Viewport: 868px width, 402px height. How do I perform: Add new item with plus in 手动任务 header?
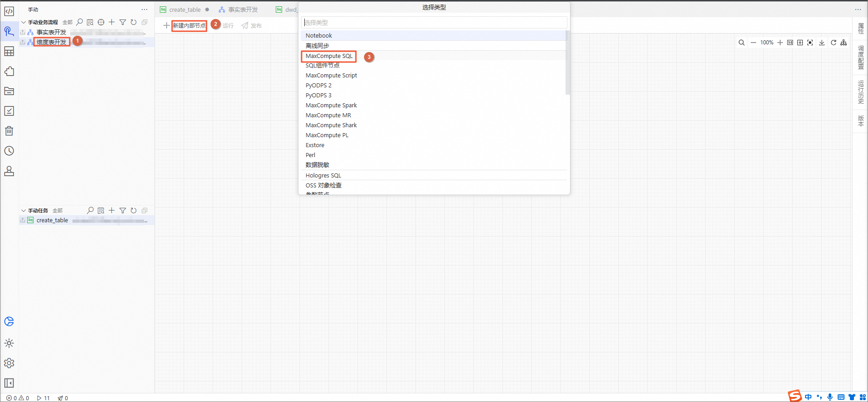(112, 210)
